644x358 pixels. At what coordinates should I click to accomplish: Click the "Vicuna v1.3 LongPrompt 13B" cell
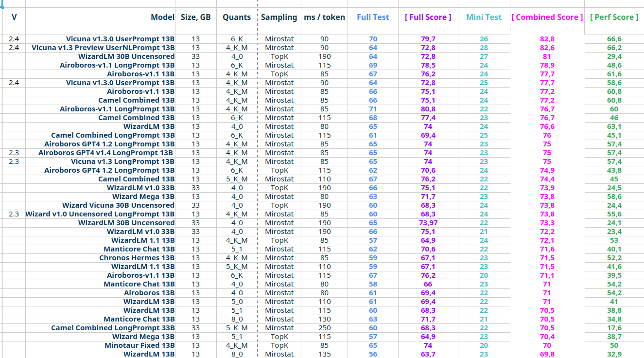pyautogui.click(x=100, y=161)
